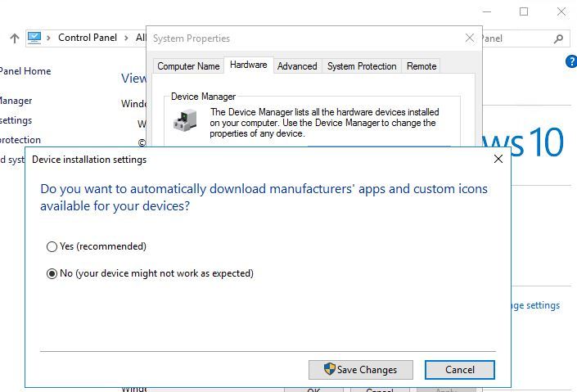Choose the No (device might not work) option

click(x=52, y=273)
